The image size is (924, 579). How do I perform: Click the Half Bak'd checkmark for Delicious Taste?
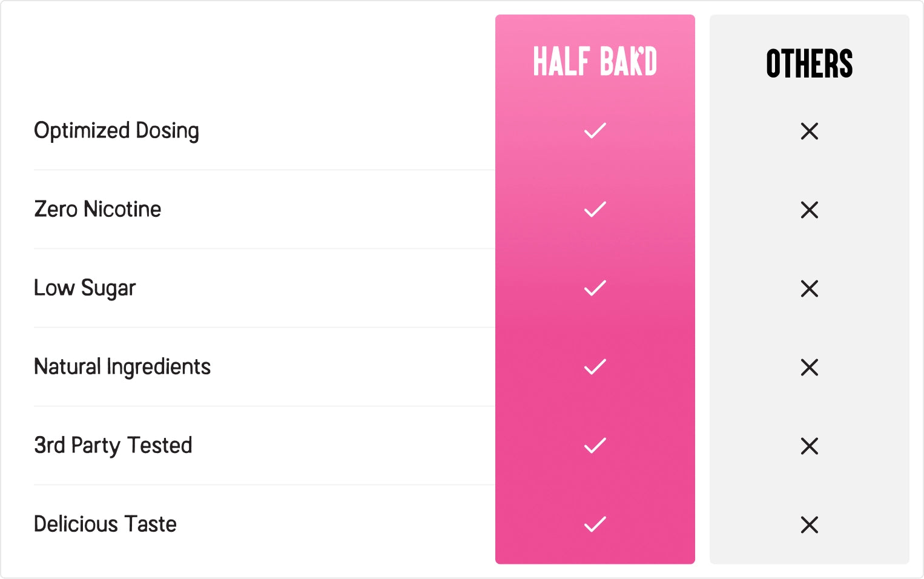click(x=595, y=524)
